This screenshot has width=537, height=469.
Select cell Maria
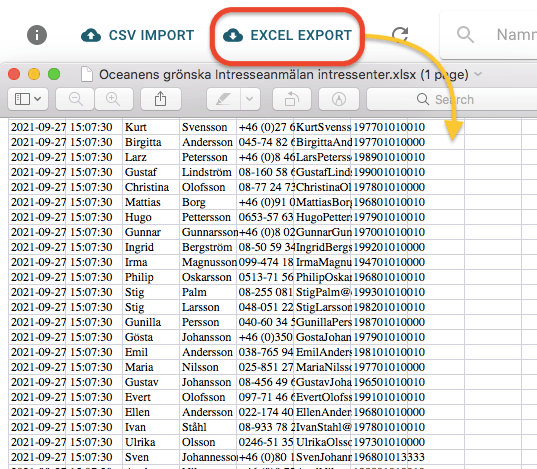151,367
